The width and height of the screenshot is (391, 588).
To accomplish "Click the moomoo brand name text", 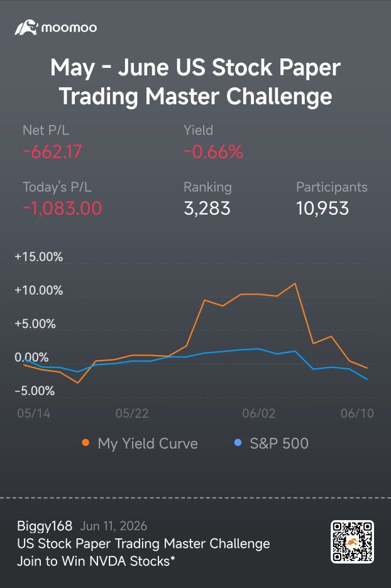I will [x=69, y=28].
